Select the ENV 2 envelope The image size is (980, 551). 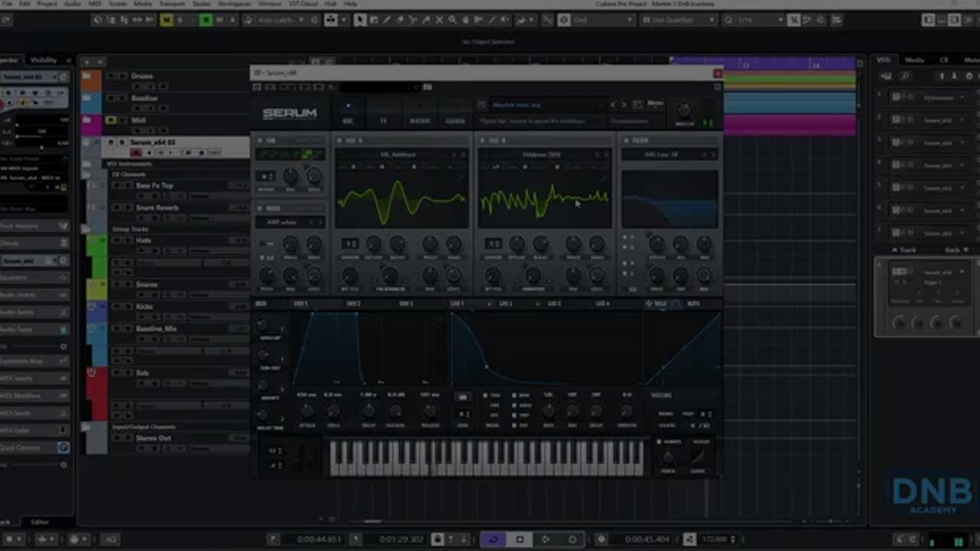click(353, 304)
